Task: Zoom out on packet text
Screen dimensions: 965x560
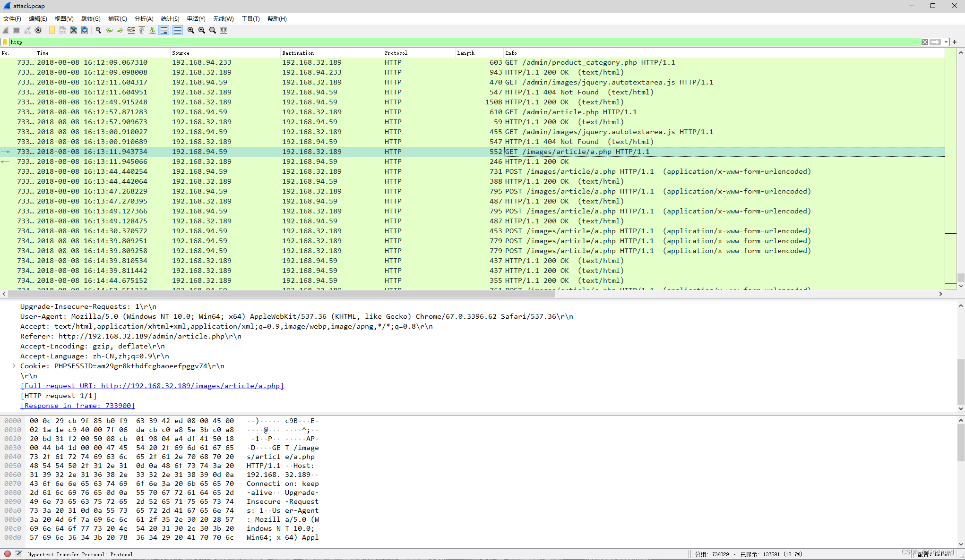Action: 202,30
